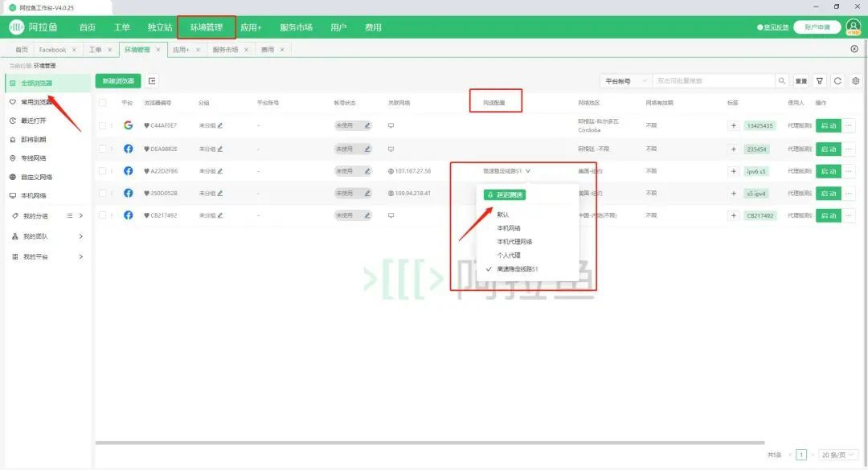Open 独立站 in the top menu
The image size is (868, 470).
(x=160, y=27)
